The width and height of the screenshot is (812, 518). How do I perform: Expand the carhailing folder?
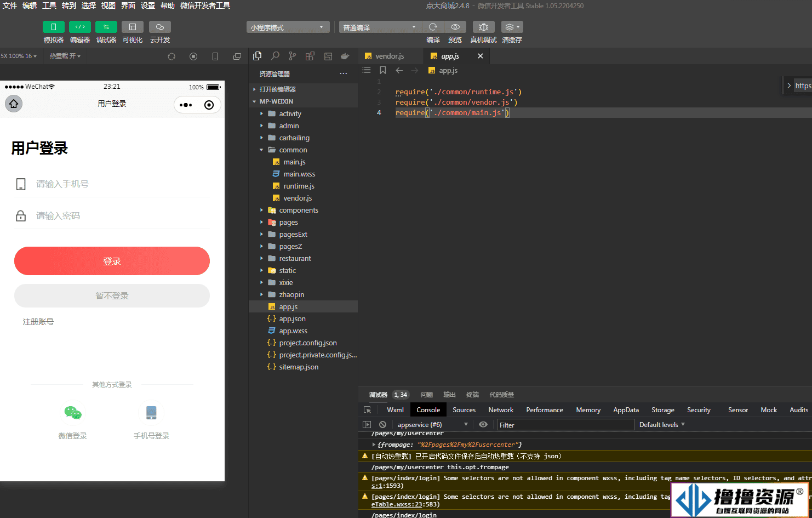[x=303, y=138]
